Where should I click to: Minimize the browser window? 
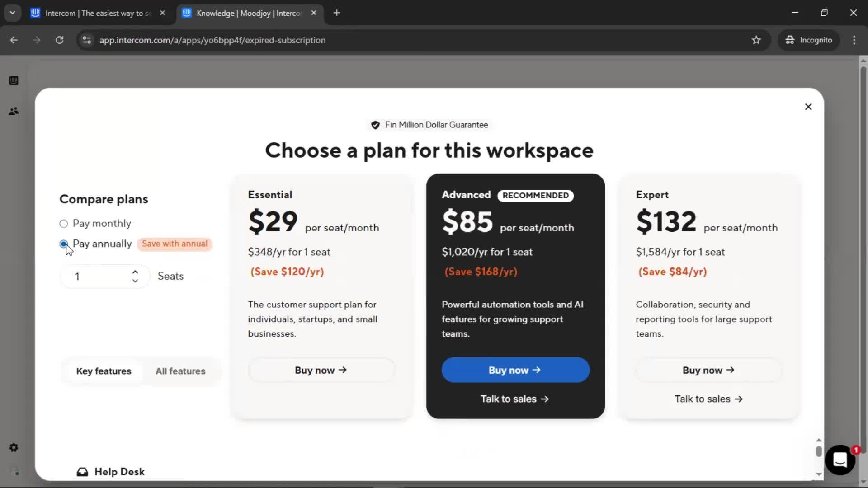[x=795, y=13]
